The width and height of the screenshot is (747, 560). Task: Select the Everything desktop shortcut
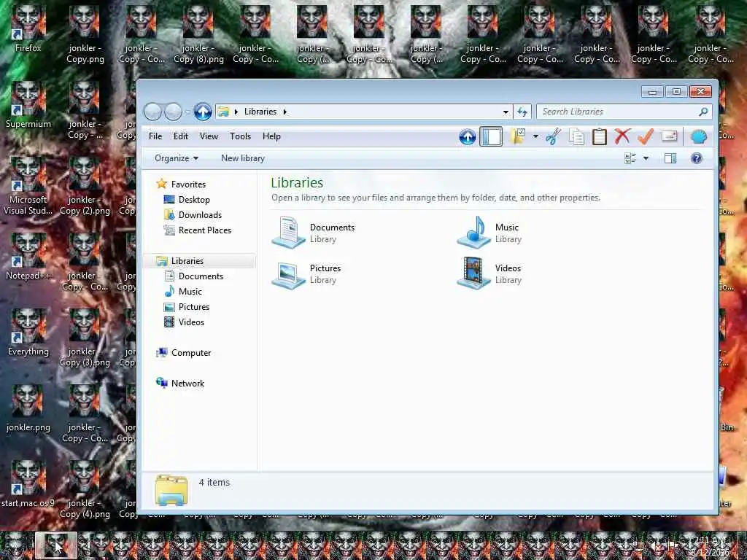tap(28, 332)
